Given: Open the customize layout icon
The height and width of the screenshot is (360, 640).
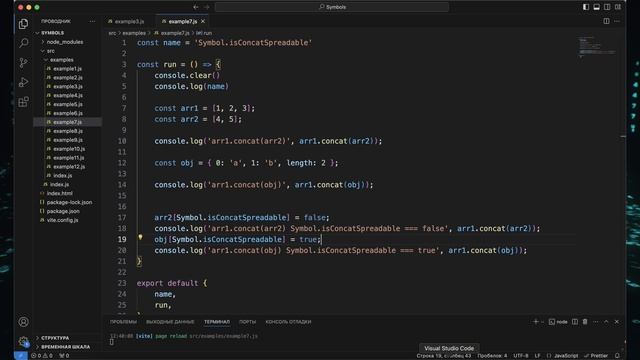Looking at the screenshot, I should [x=618, y=7].
